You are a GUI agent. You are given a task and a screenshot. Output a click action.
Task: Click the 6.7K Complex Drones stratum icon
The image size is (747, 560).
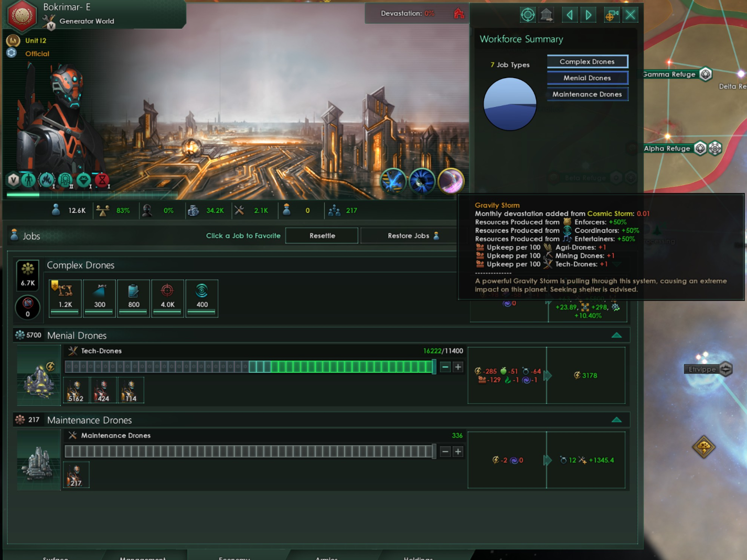pos(28,275)
